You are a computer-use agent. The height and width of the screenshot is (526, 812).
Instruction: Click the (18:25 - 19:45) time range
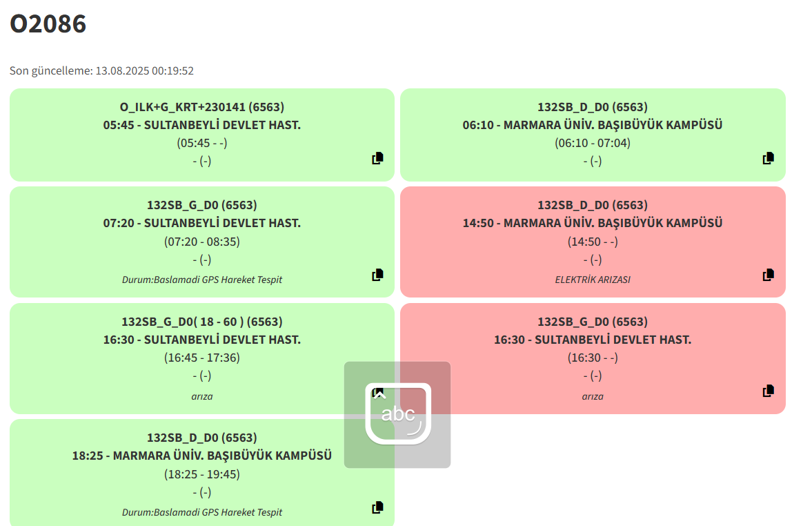pos(202,474)
